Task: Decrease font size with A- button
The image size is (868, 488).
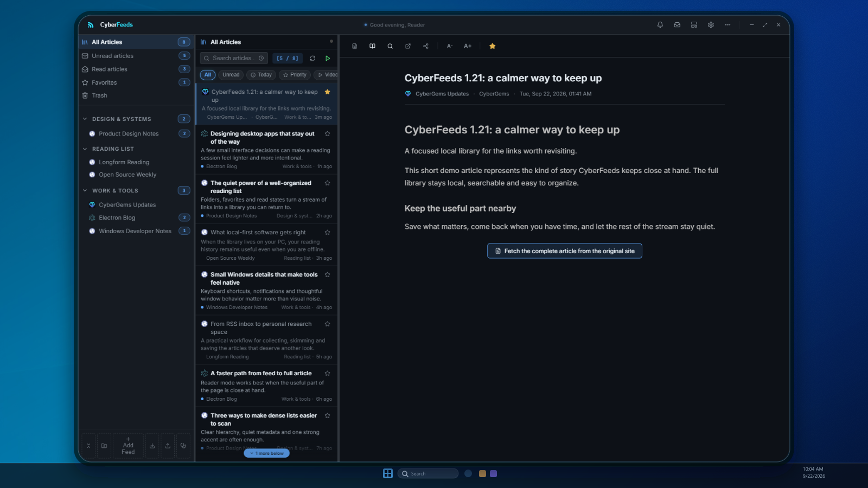Action: (450, 46)
